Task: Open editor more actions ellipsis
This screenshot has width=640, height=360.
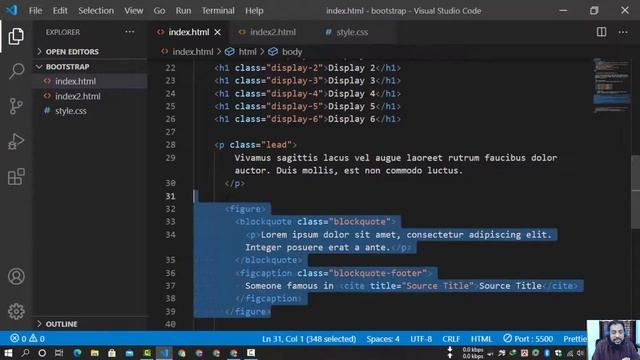Action: [x=623, y=32]
